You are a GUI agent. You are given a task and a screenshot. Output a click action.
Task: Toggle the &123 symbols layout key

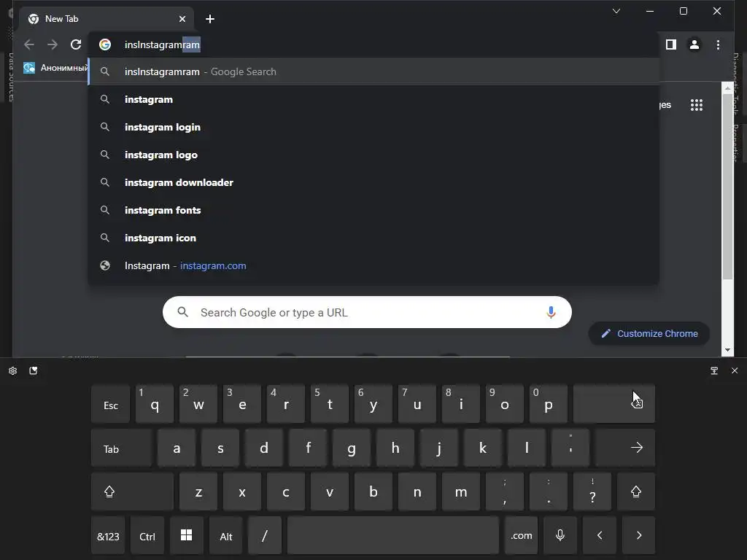(x=108, y=535)
